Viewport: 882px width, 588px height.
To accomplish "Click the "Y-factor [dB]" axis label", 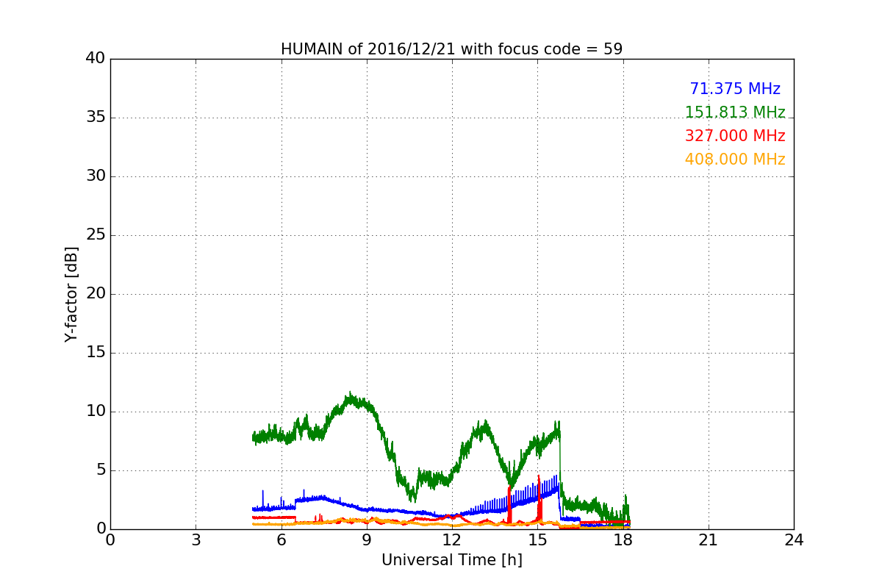I will coord(71,294).
